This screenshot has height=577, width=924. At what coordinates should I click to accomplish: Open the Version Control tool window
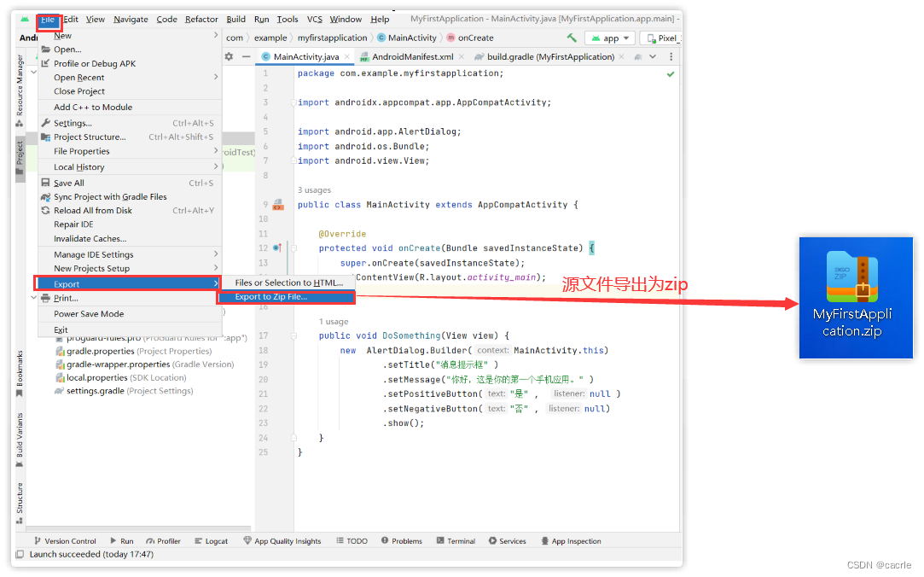[65, 541]
